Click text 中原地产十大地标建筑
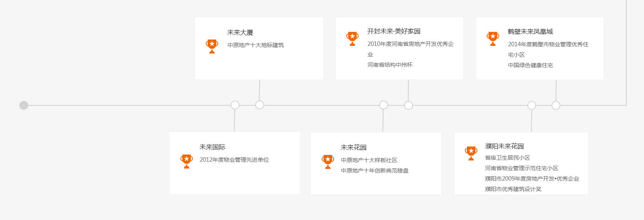 tap(256, 45)
